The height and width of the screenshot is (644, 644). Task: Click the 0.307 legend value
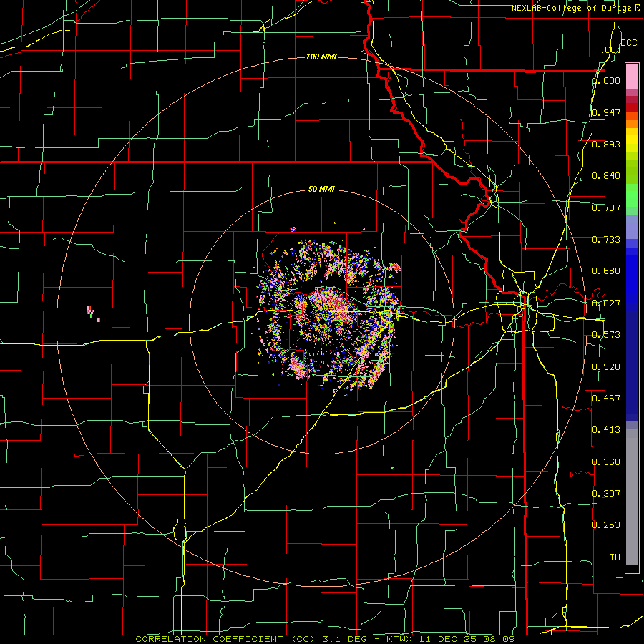[606, 494]
